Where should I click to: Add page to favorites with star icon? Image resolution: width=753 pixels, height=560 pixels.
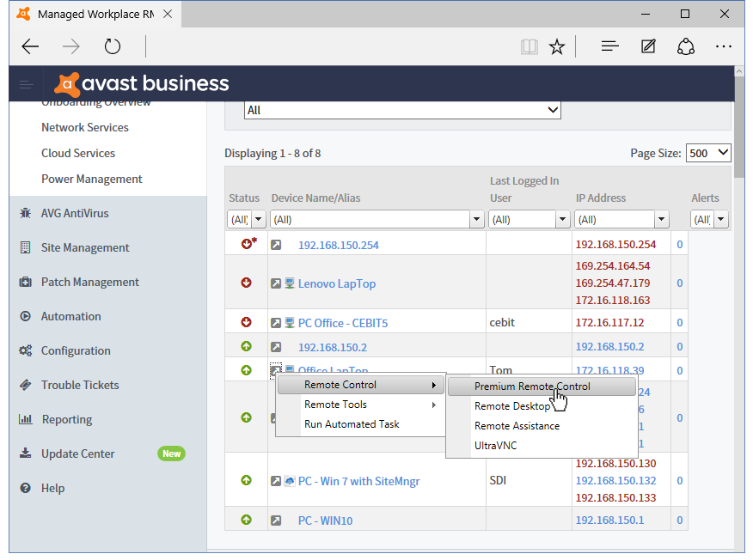(x=557, y=46)
